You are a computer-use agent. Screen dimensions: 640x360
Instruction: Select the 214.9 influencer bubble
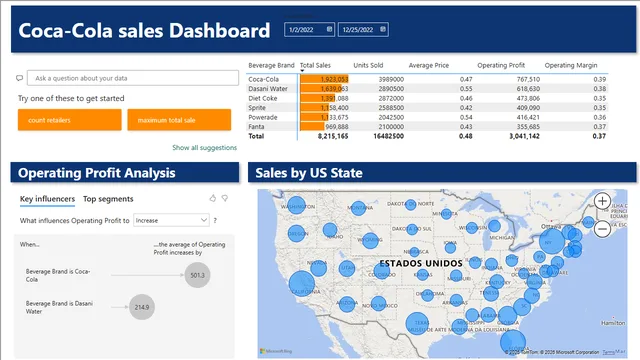(x=142, y=307)
